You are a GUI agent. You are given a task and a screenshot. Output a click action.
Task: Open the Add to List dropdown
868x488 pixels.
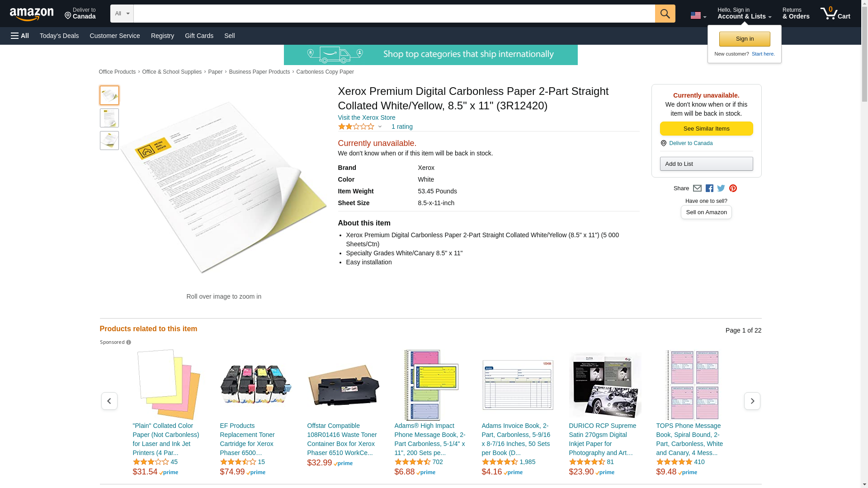pos(706,164)
